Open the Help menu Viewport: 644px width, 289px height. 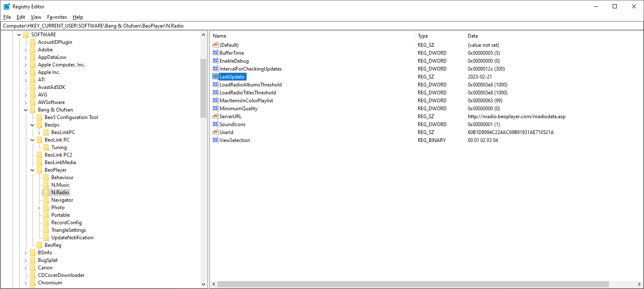tap(78, 17)
